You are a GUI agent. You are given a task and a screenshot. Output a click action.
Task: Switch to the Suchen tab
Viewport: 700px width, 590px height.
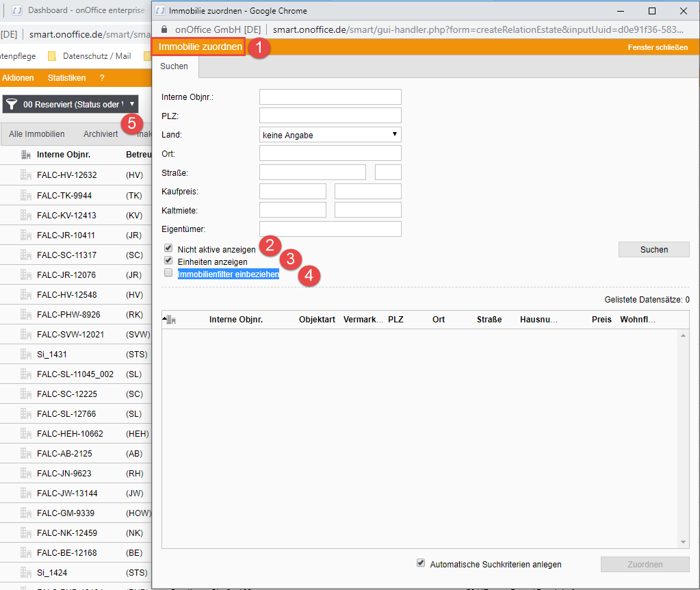pos(174,66)
